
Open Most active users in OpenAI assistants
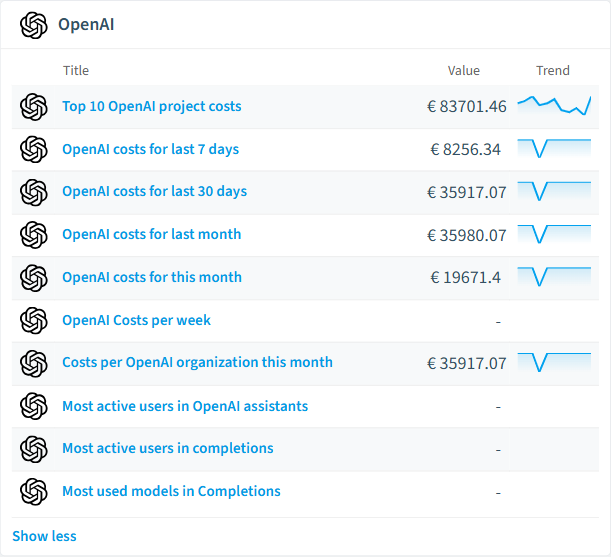click(x=185, y=406)
